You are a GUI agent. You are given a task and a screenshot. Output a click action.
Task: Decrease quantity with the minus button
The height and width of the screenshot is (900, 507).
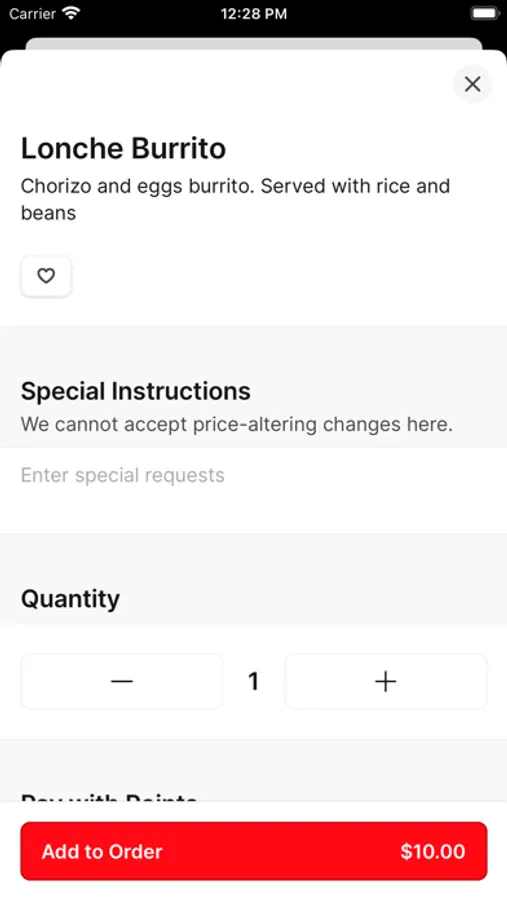click(122, 681)
